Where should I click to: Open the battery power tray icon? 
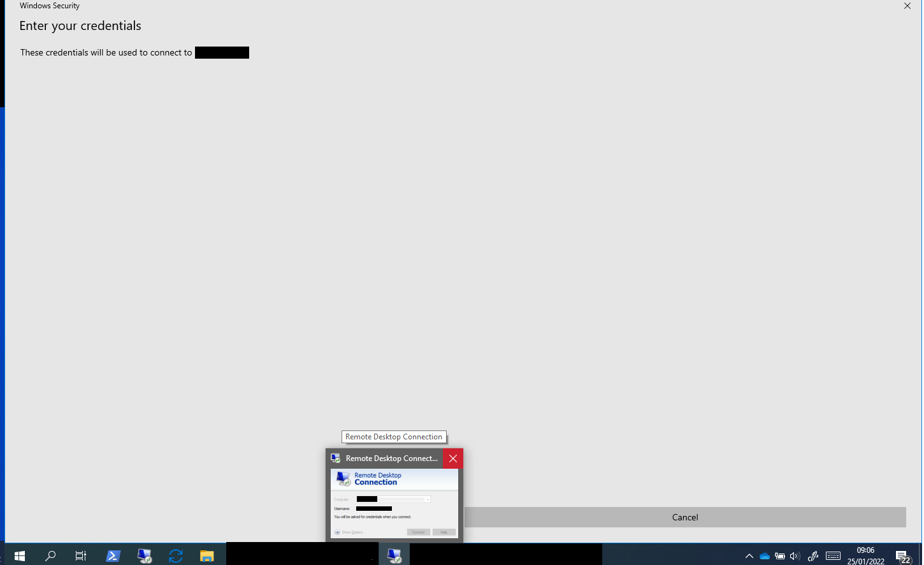[780, 556]
